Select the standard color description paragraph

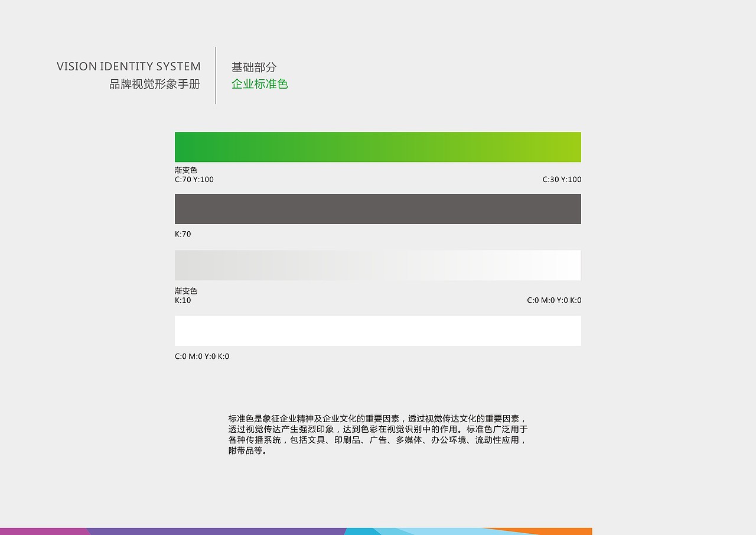(378, 434)
